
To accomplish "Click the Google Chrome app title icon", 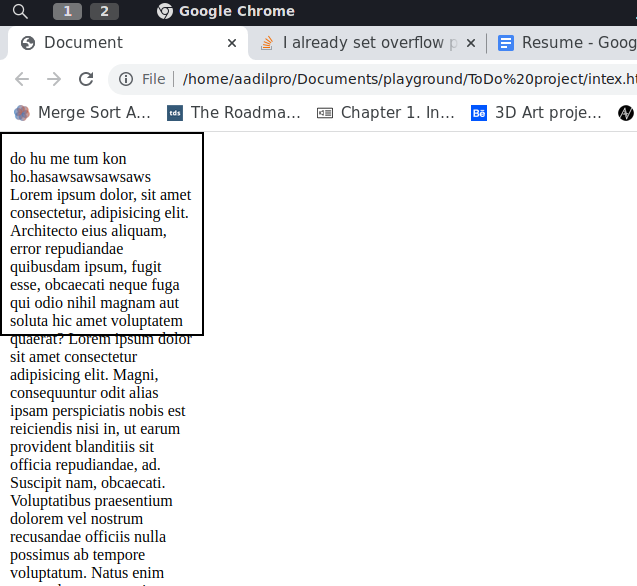I will coord(165,11).
